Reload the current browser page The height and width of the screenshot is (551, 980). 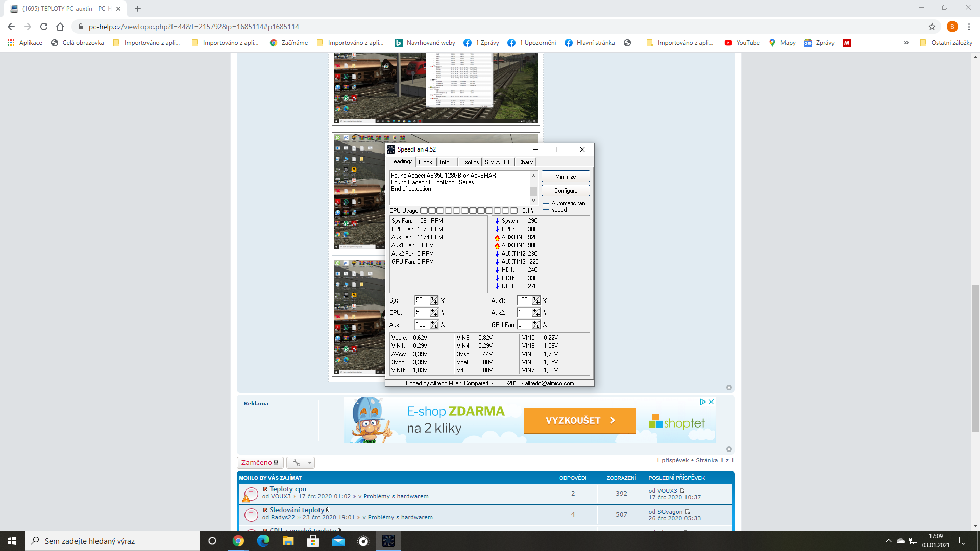44,27
